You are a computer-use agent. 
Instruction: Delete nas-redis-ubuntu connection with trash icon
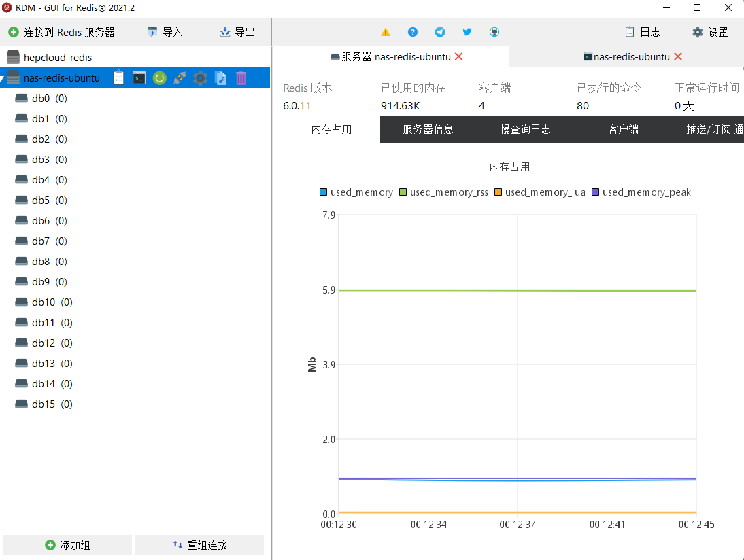click(241, 78)
